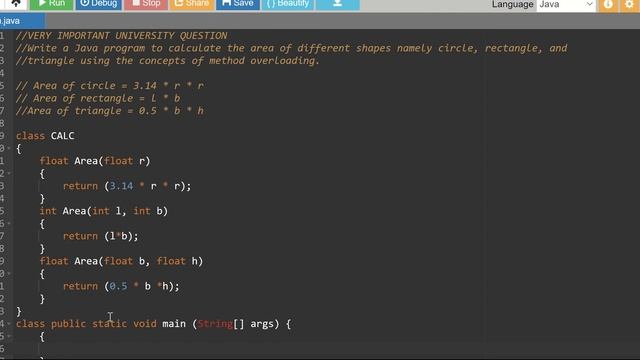Click the comment 'Area of circle = 3.14 * r * r'

(109, 86)
